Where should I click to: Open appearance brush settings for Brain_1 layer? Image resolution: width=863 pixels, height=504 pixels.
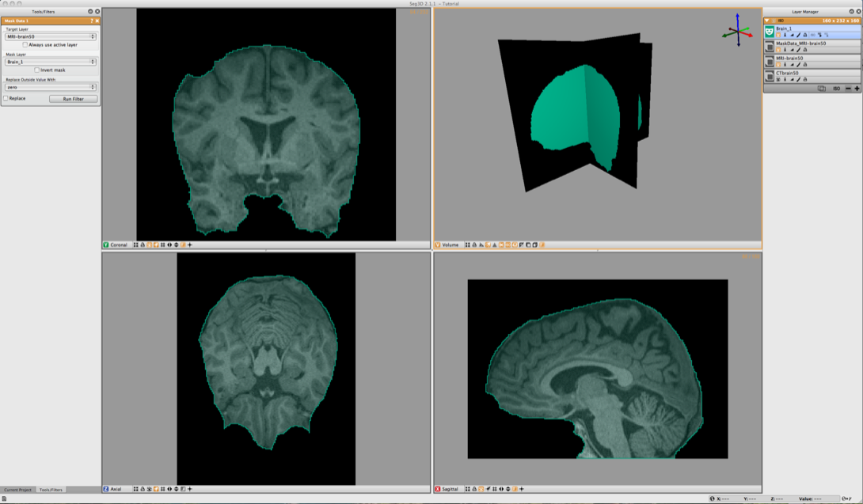point(799,36)
